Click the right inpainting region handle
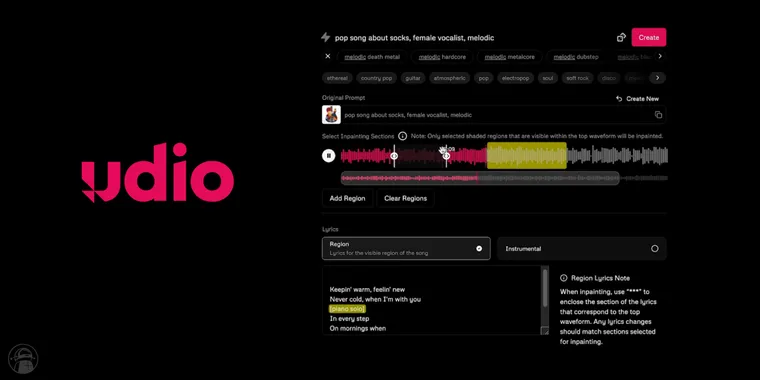 point(446,156)
